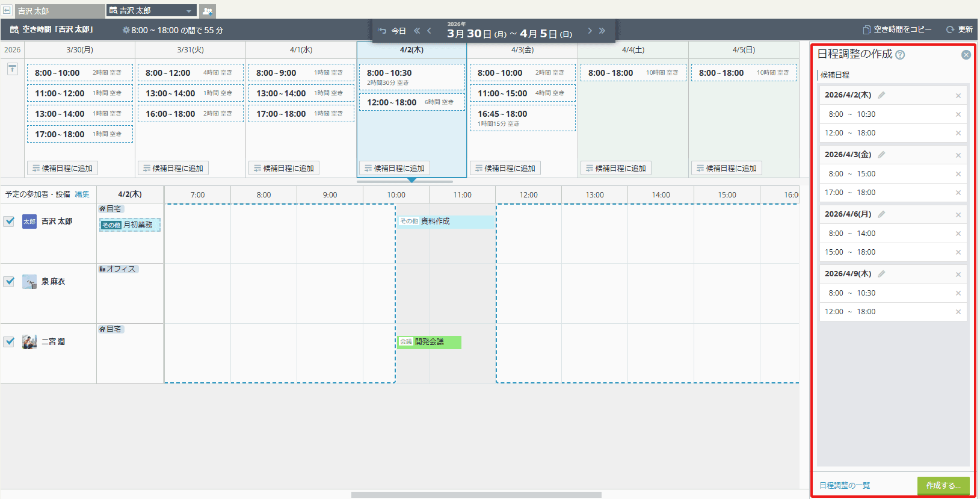Remove the 17:00 ~ 18:00 slot on 4/3
The width and height of the screenshot is (980, 499).
(x=958, y=193)
